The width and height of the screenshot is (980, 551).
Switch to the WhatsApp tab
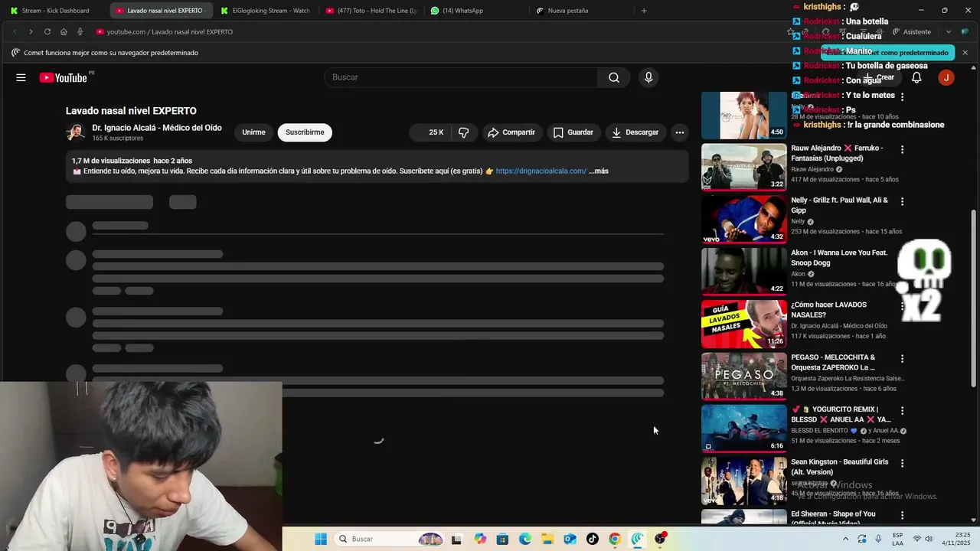click(457, 11)
